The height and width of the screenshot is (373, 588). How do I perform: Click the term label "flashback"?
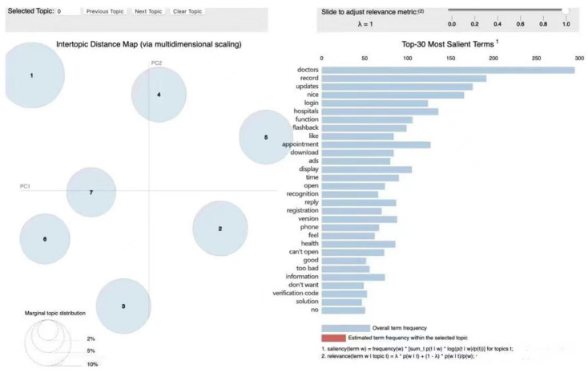(306, 128)
